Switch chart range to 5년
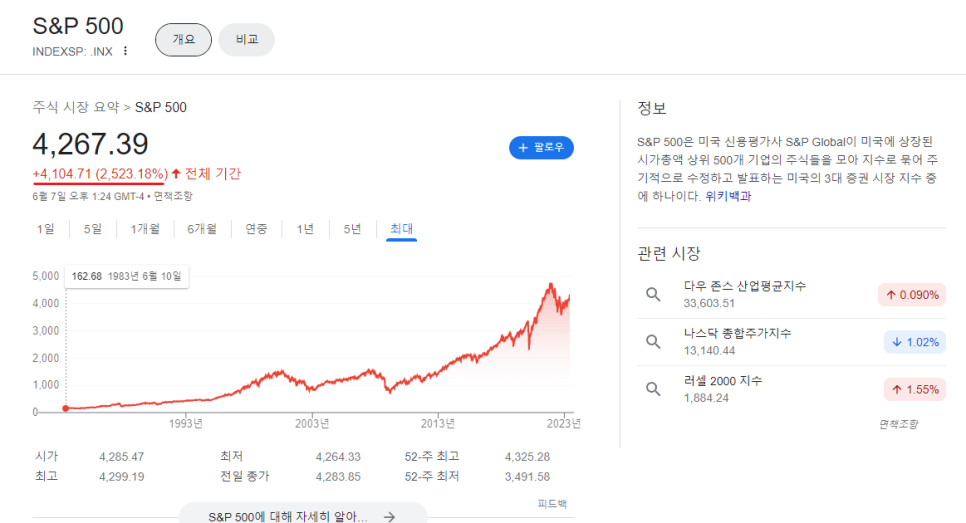The width and height of the screenshot is (966, 523). click(x=352, y=229)
